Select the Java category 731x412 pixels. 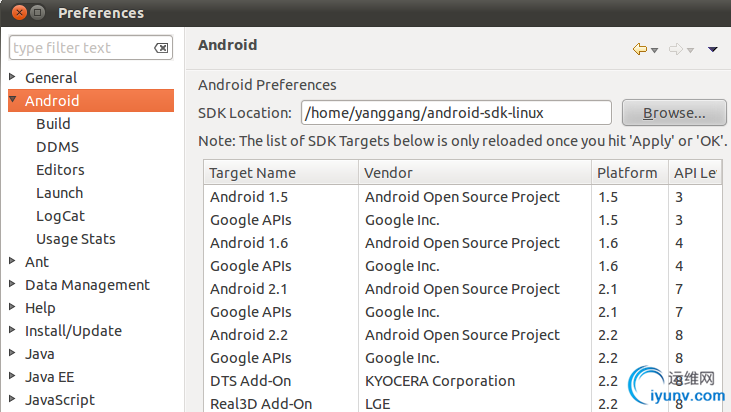pos(40,354)
